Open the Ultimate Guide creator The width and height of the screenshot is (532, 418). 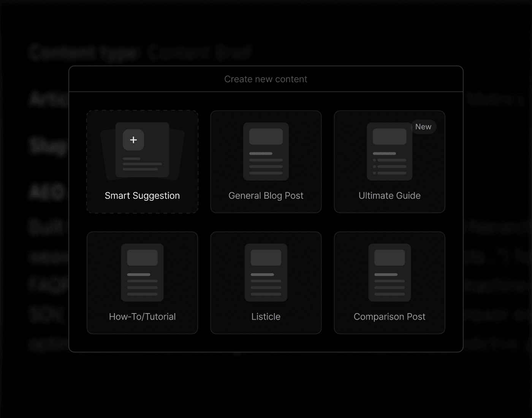click(389, 161)
